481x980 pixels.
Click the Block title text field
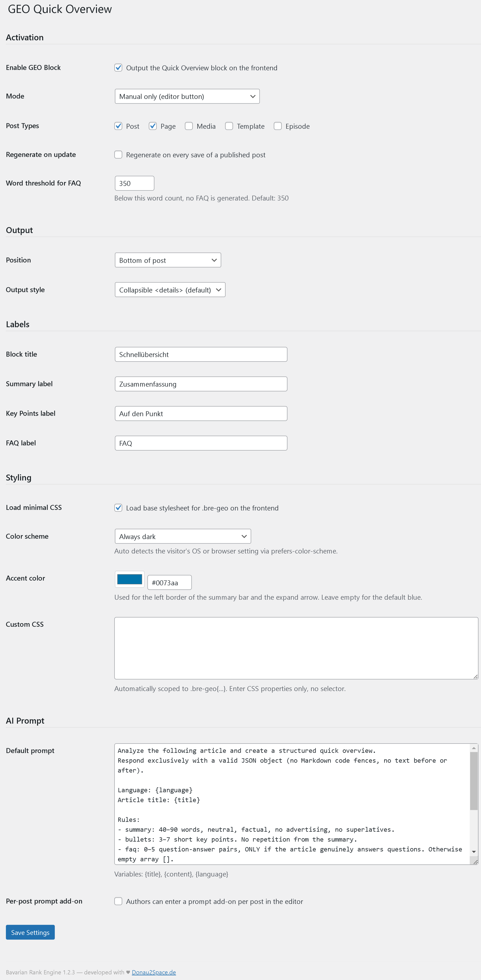[201, 354]
